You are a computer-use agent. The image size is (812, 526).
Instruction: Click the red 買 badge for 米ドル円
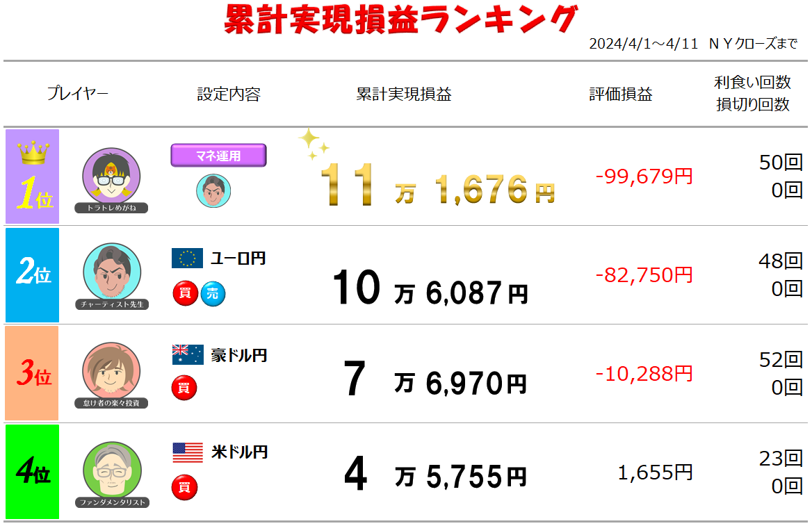184,486
